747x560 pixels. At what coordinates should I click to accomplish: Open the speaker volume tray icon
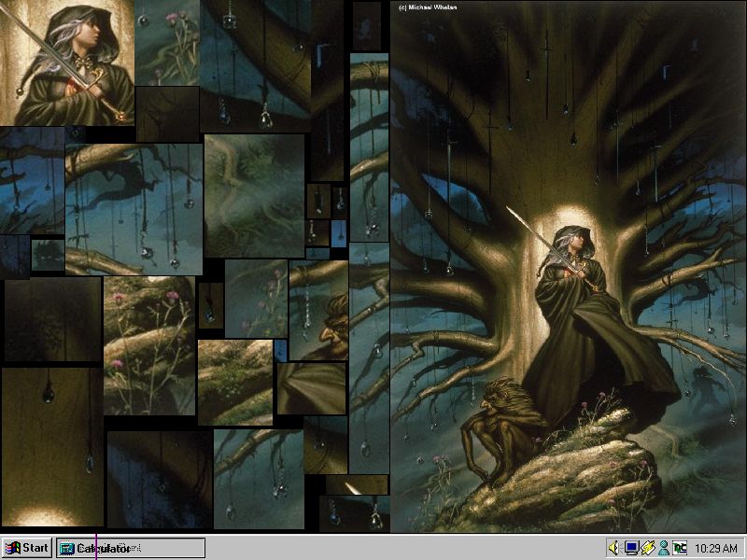pos(614,548)
